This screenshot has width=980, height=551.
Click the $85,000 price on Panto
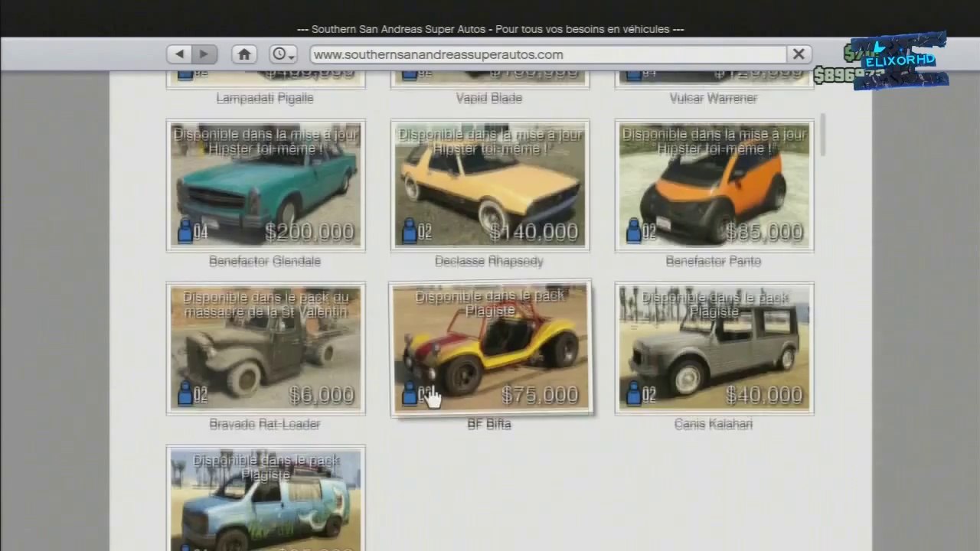(x=764, y=232)
